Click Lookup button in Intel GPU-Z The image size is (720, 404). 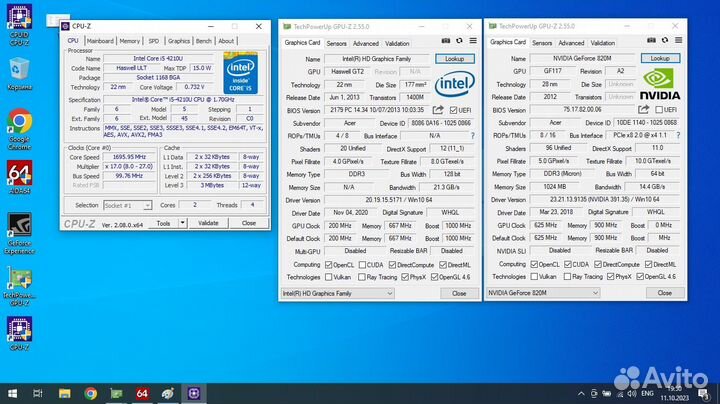click(x=455, y=59)
